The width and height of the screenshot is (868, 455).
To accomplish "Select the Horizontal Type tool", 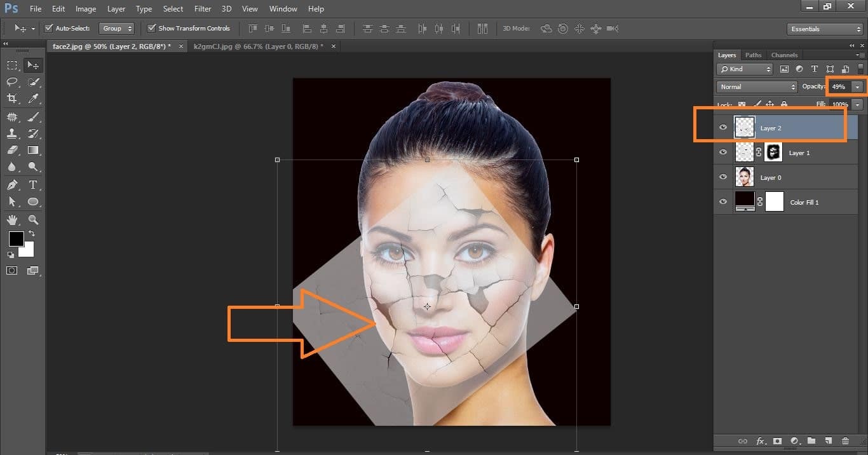I will [33, 185].
